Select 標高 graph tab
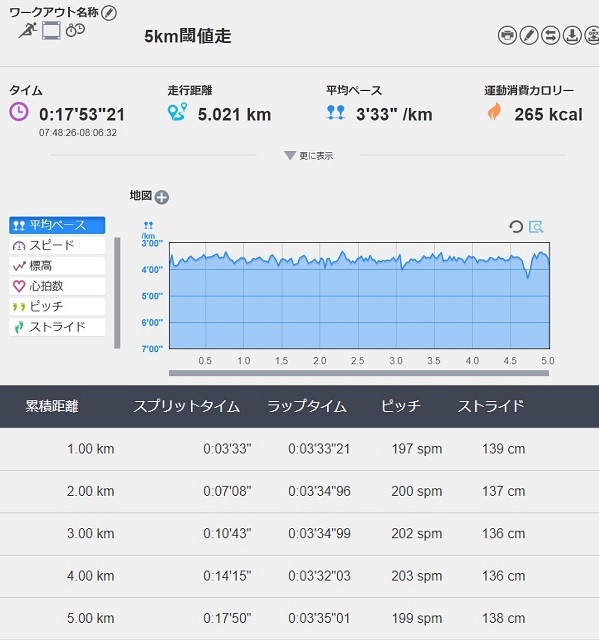 pos(57,266)
